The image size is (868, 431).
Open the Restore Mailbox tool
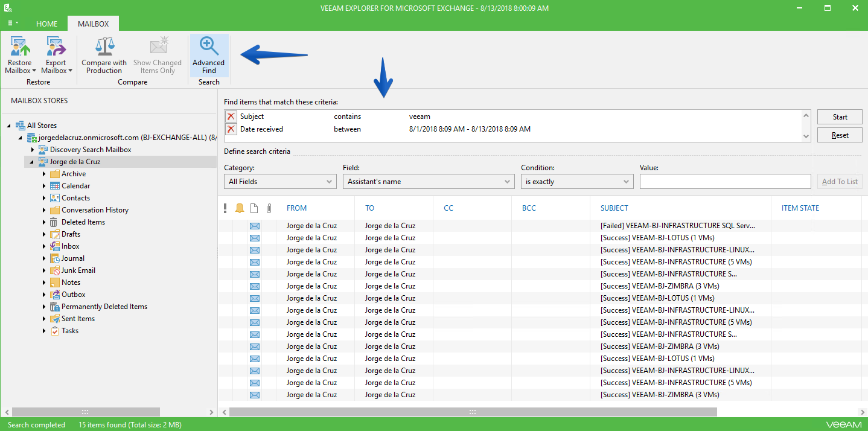click(x=21, y=55)
